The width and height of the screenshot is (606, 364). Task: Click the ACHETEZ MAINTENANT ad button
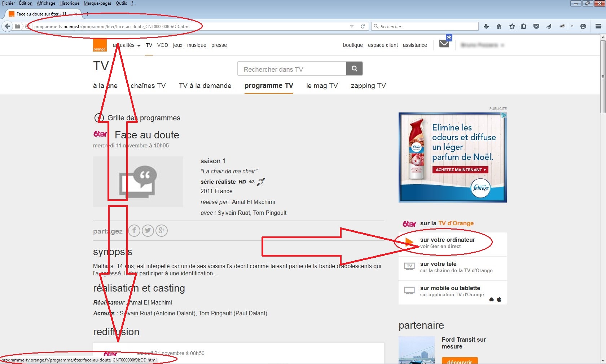coord(460,170)
